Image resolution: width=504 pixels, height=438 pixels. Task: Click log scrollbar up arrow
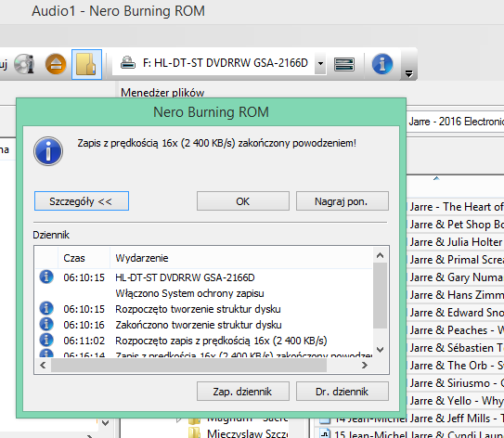[380, 255]
